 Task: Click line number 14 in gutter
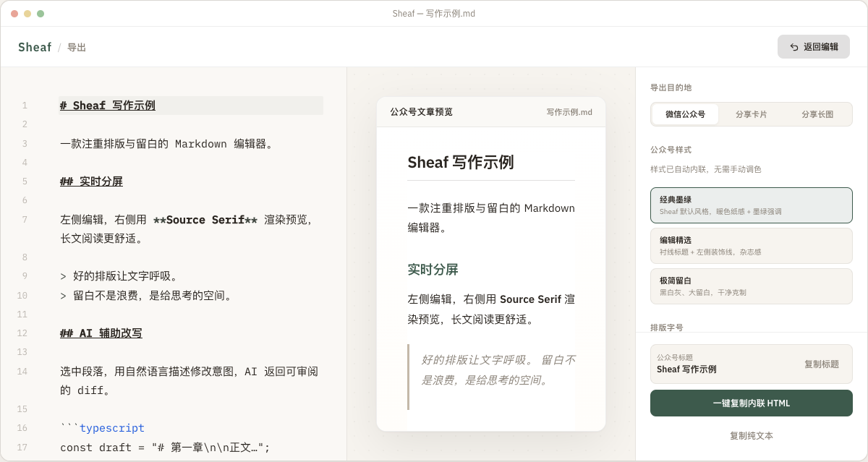[x=22, y=372]
